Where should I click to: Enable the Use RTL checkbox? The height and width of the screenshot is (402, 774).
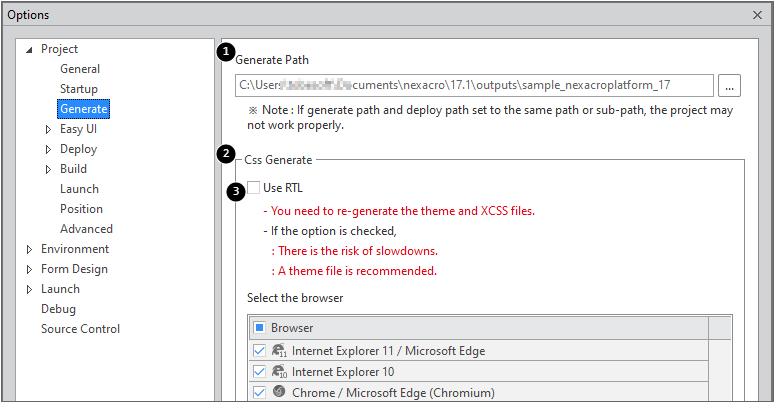pyautogui.click(x=254, y=187)
